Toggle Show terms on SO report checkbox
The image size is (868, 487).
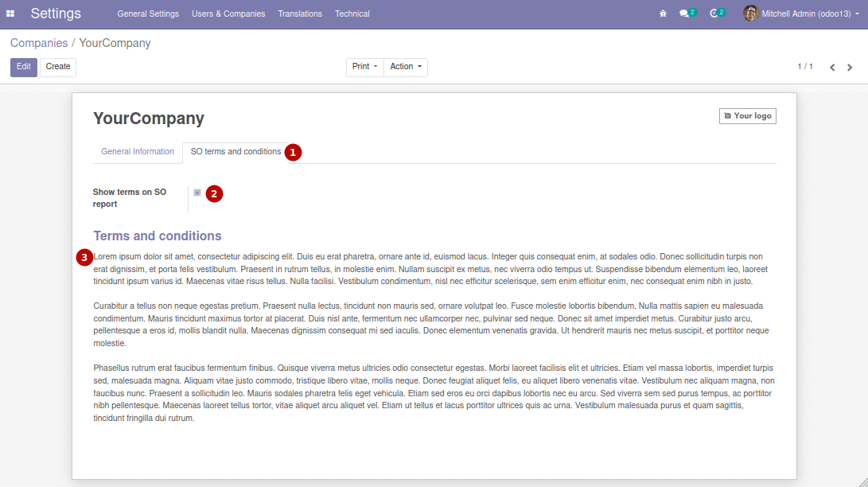(197, 193)
